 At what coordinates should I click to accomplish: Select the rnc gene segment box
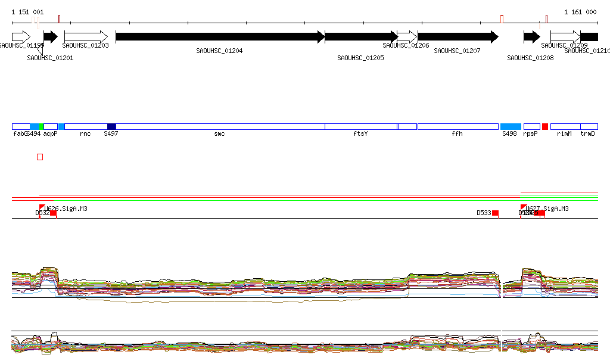click(x=85, y=126)
